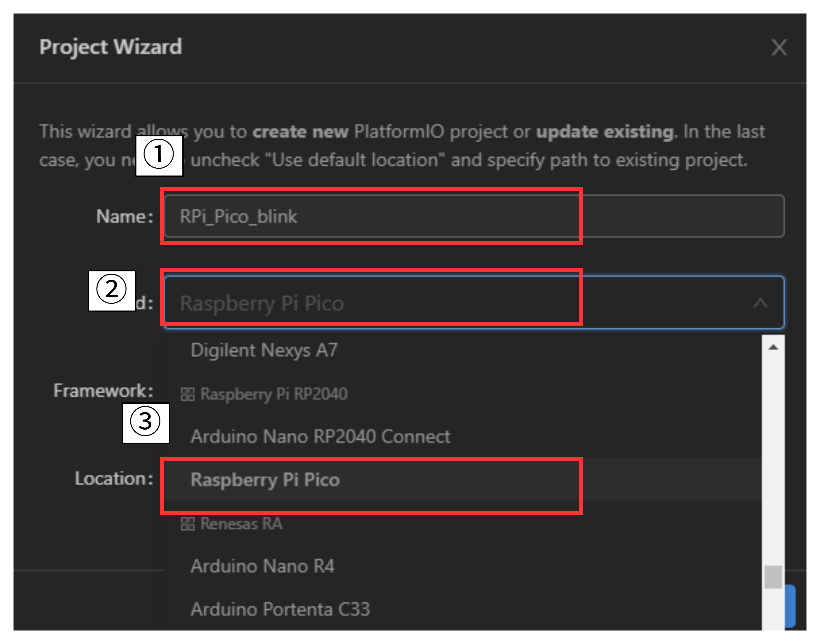Viewport: 820px width, 644px height.
Task: Click the board list scroll-up arrow
Action: 773,347
